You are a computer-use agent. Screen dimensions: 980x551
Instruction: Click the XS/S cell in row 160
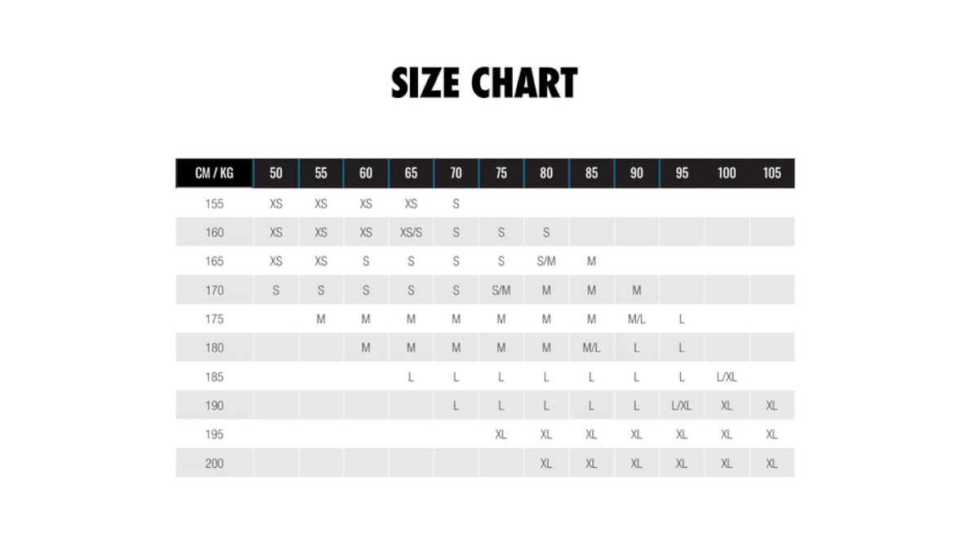point(411,233)
